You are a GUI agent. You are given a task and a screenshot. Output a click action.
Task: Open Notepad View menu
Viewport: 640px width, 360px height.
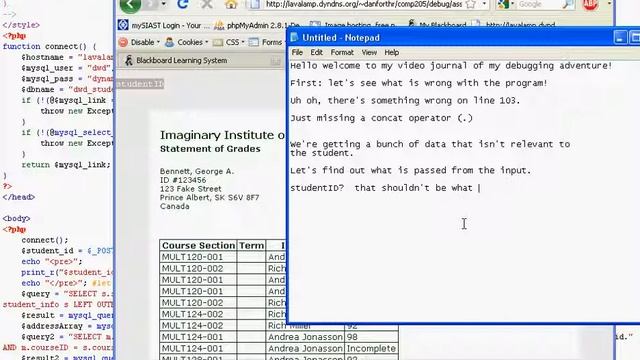[x=369, y=52]
